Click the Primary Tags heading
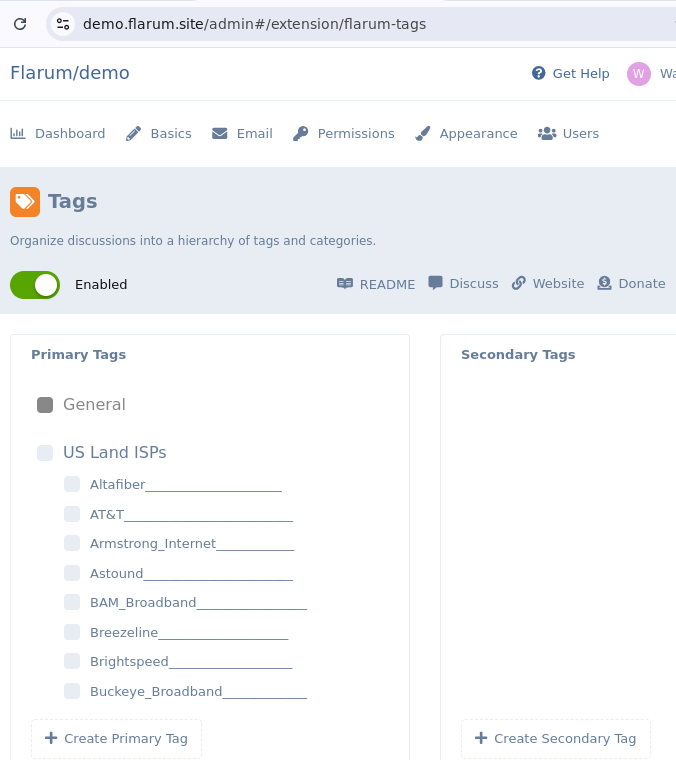 [x=79, y=355]
